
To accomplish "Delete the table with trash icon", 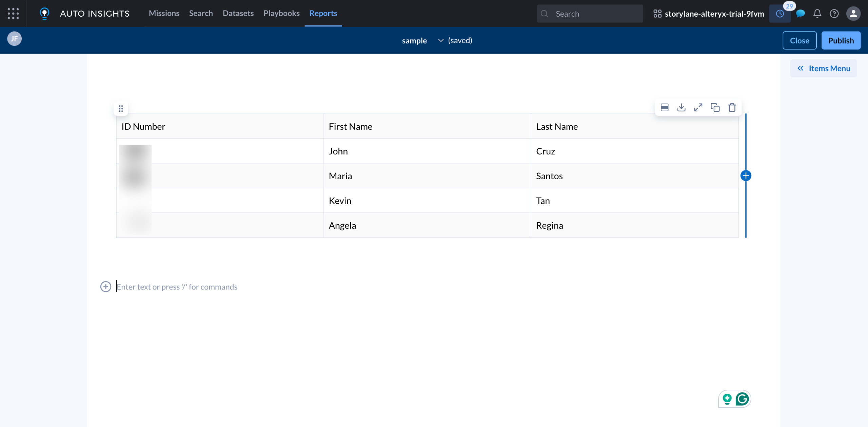I will pyautogui.click(x=732, y=108).
